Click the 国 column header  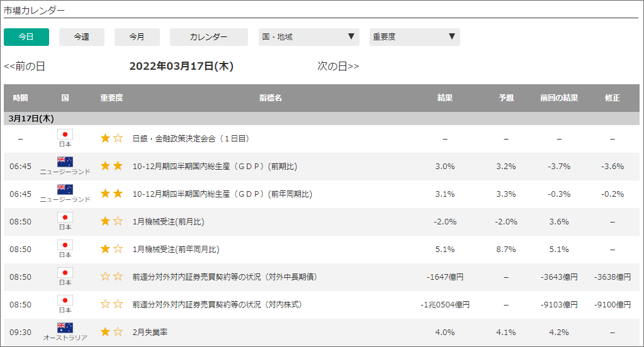tap(65, 98)
